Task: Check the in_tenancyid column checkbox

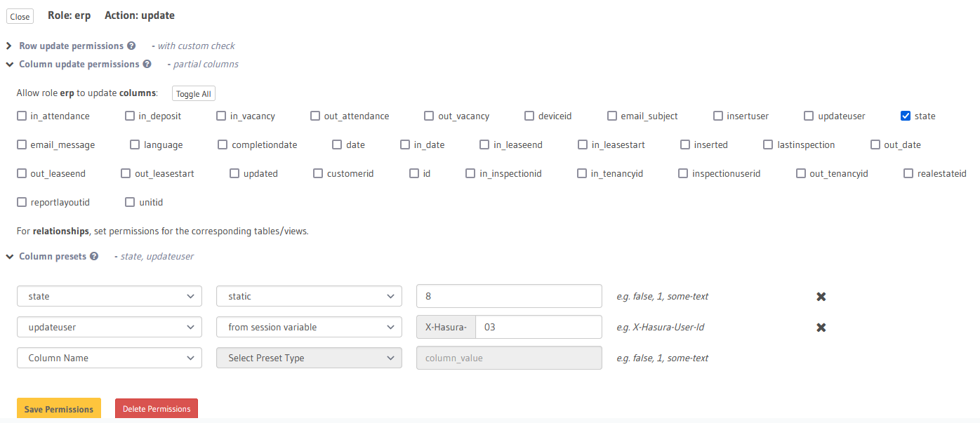Action: click(582, 173)
